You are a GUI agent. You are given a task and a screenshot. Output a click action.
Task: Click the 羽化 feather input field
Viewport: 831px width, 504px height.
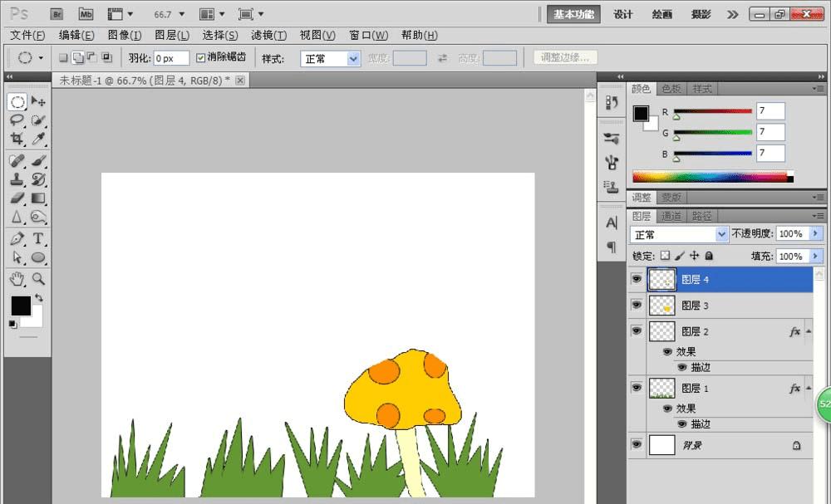coord(170,59)
